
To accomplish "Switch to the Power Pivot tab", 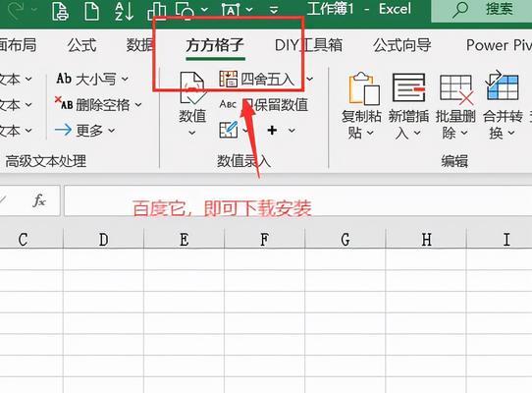I will click(499, 45).
